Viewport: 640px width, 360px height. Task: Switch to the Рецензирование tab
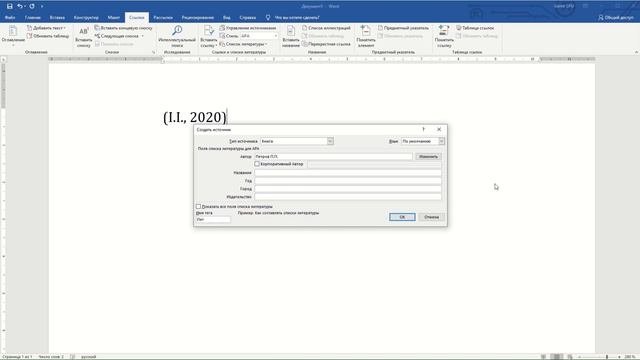[198, 18]
